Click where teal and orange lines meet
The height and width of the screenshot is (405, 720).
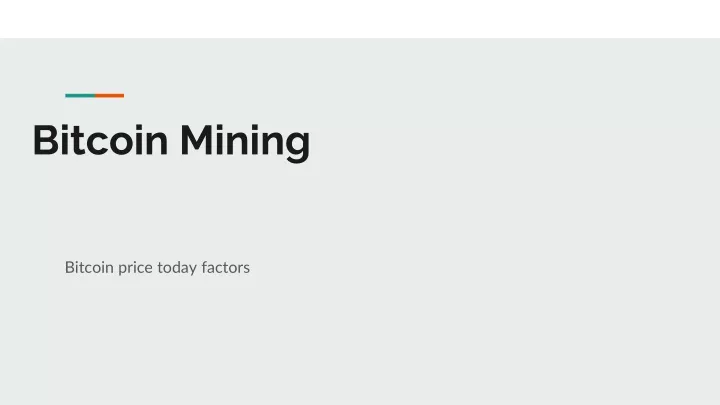pyautogui.click(x=95, y=96)
